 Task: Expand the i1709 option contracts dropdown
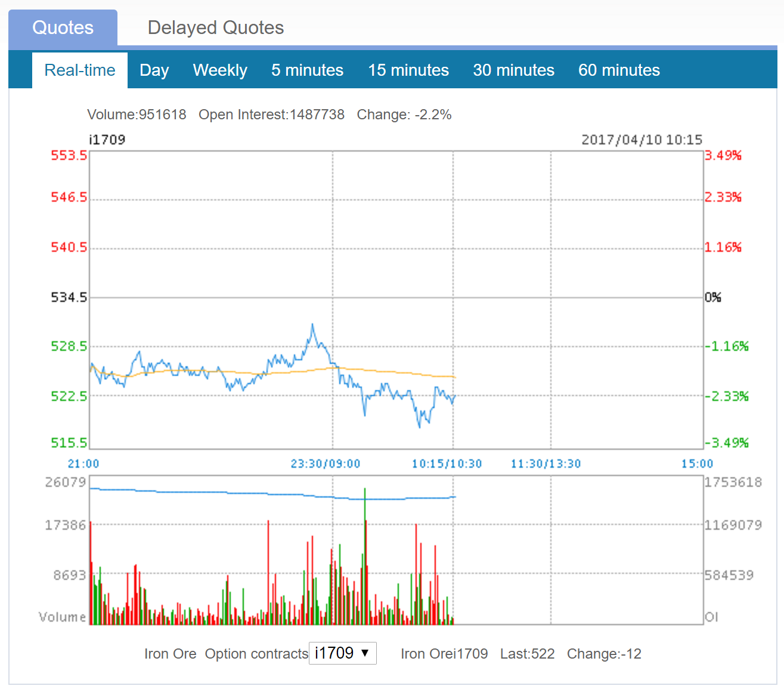[342, 653]
